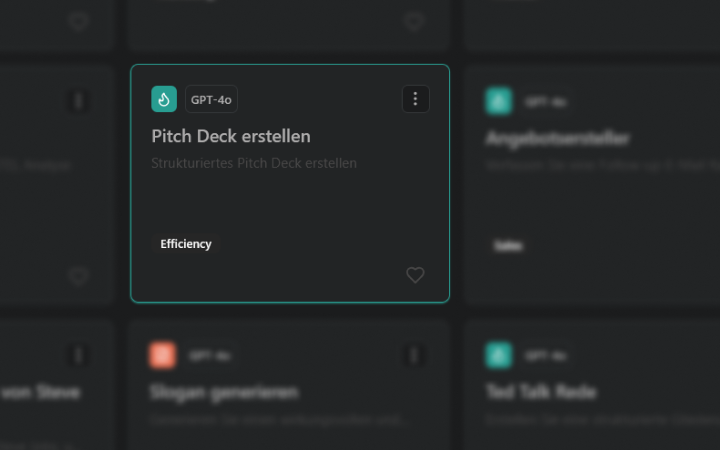Select the Efficiency tag on Pitch Deck card
Viewport: 720px width, 450px height.
coord(186,244)
